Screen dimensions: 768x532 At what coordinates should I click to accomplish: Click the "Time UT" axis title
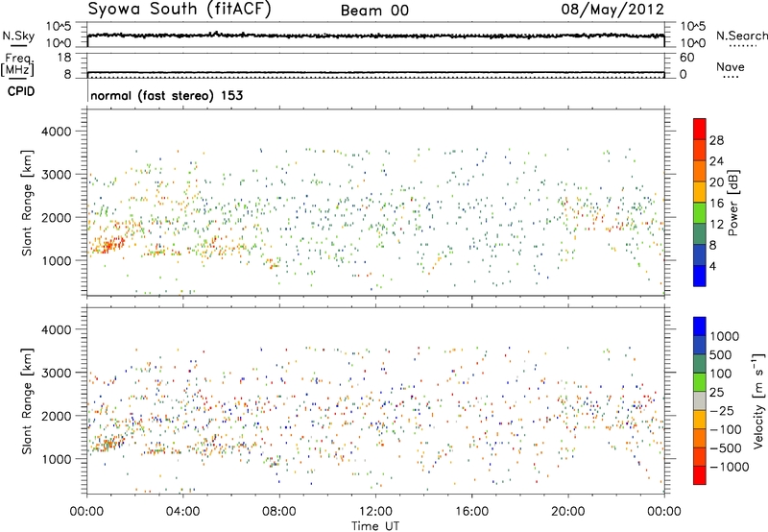(375, 526)
